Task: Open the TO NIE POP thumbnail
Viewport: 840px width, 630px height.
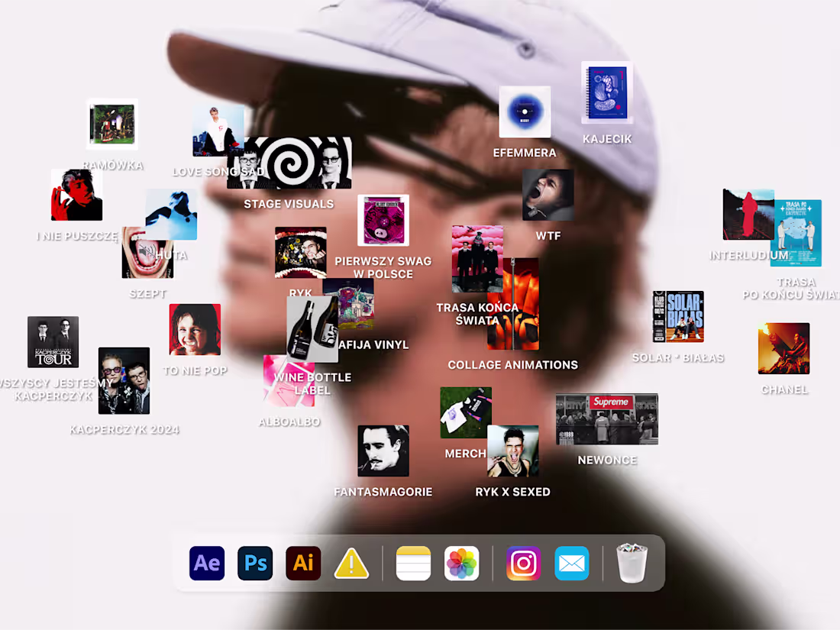Action: click(x=195, y=329)
